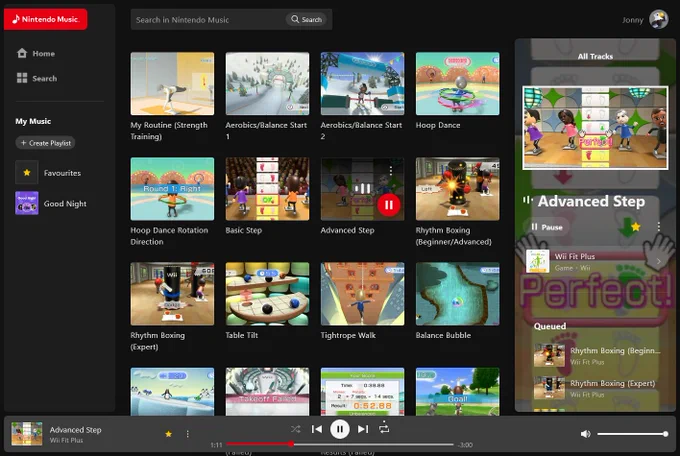
Task: Play the Basic Step track
Action: (x=267, y=189)
